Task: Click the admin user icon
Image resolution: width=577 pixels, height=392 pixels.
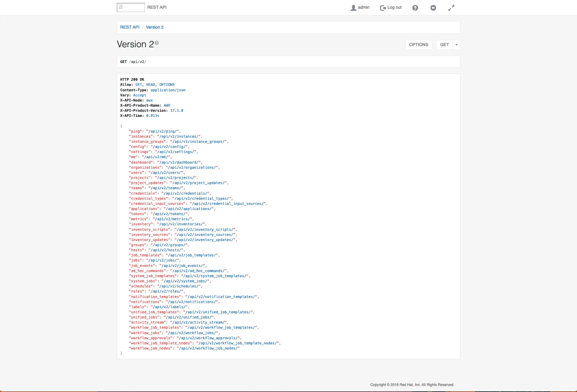Action: (353, 8)
